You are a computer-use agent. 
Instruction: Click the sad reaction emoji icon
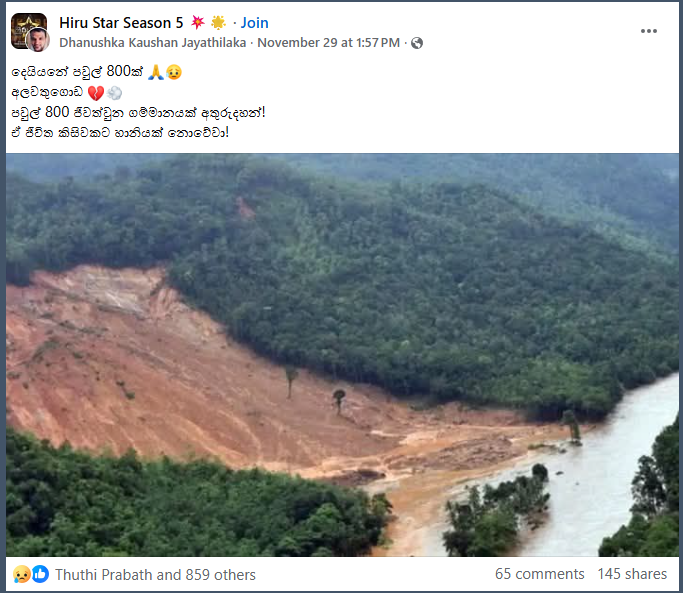pyautogui.click(x=22, y=574)
